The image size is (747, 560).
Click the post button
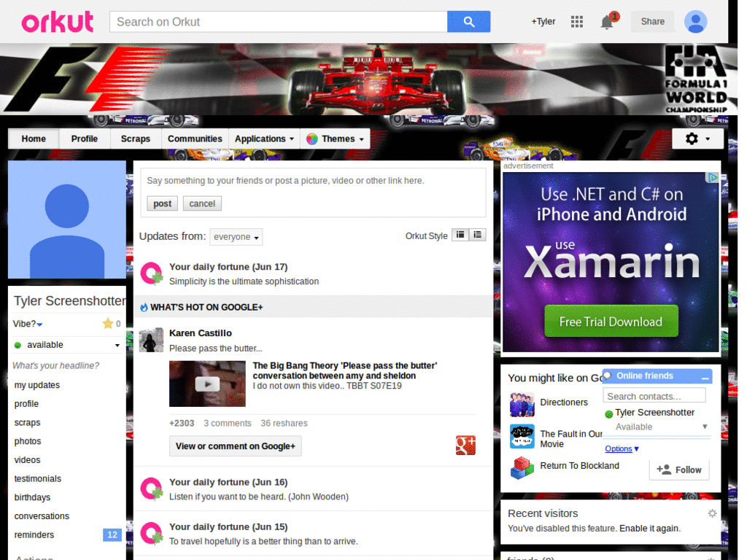click(x=162, y=203)
